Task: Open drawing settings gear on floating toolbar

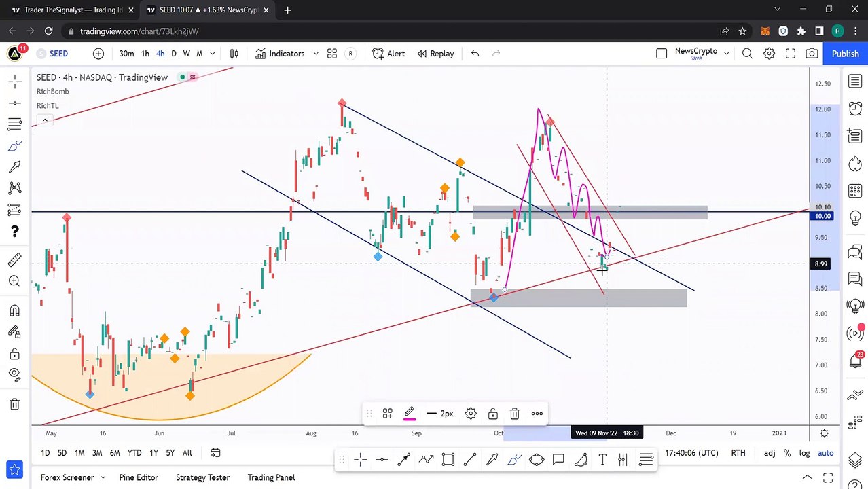Action: coord(471,413)
